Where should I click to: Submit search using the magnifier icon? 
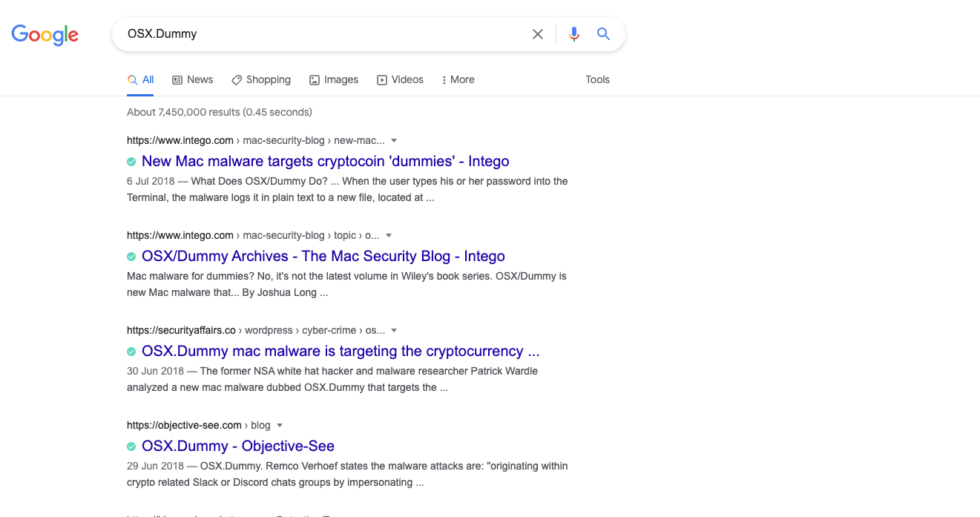(604, 34)
